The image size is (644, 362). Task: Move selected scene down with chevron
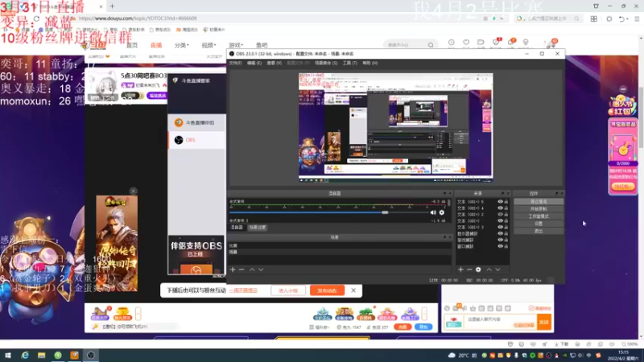[261, 269]
